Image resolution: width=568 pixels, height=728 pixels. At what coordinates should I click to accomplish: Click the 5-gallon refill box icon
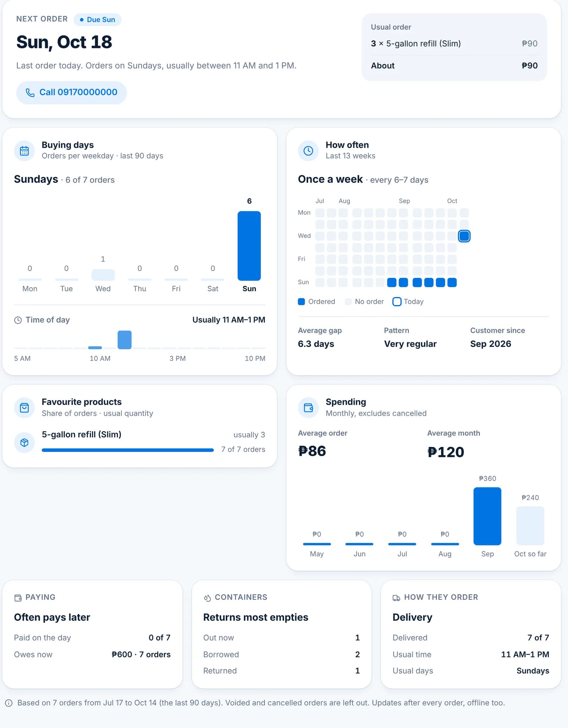pyautogui.click(x=24, y=442)
